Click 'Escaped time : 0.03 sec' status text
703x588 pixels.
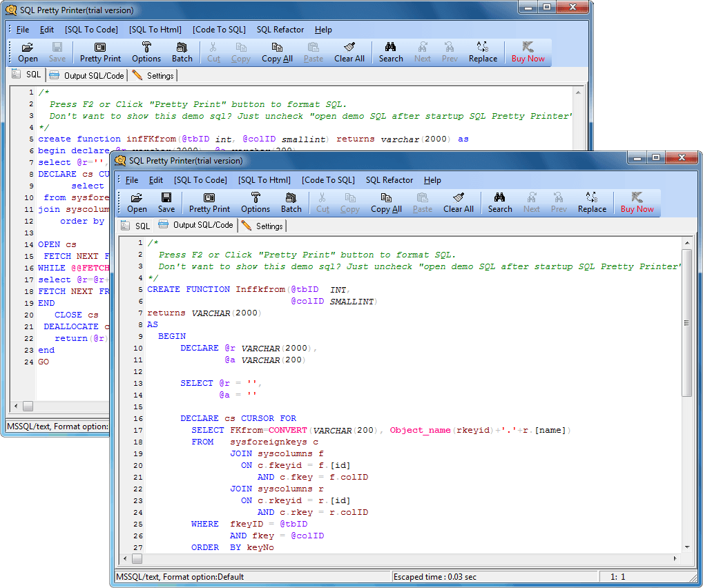pos(434,577)
